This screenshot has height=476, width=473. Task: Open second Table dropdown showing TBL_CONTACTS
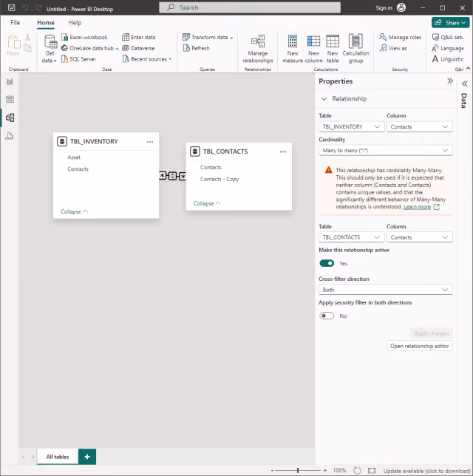point(352,237)
